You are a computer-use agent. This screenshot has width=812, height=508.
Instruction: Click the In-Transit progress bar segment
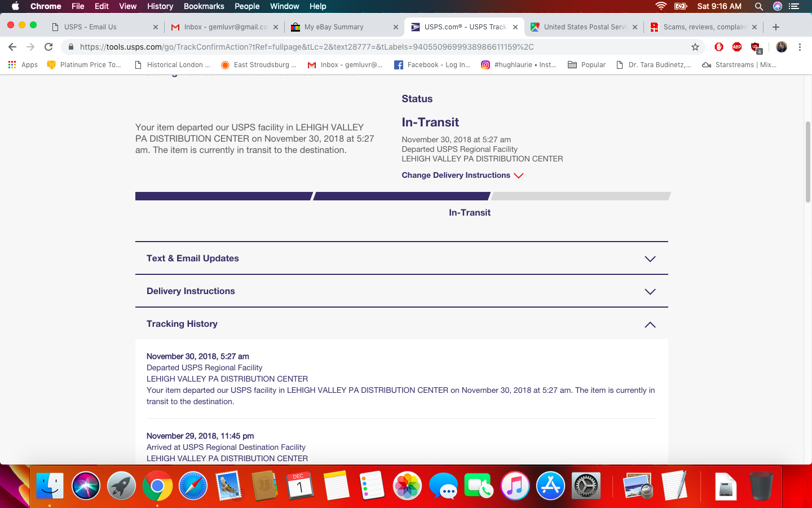(401, 196)
